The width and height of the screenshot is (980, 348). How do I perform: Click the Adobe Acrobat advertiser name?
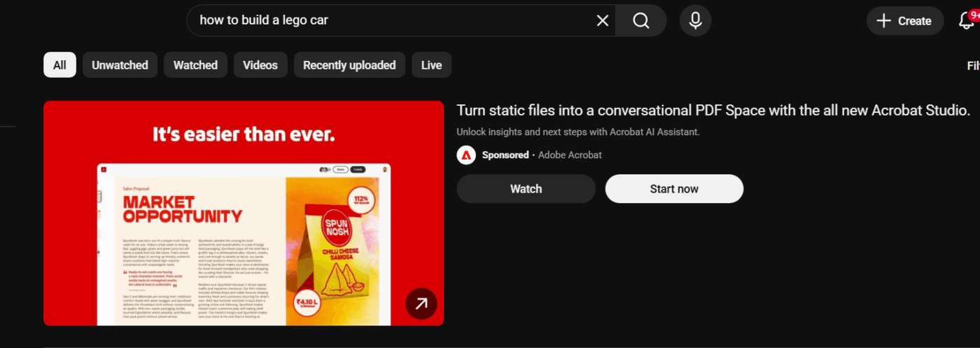(x=570, y=155)
